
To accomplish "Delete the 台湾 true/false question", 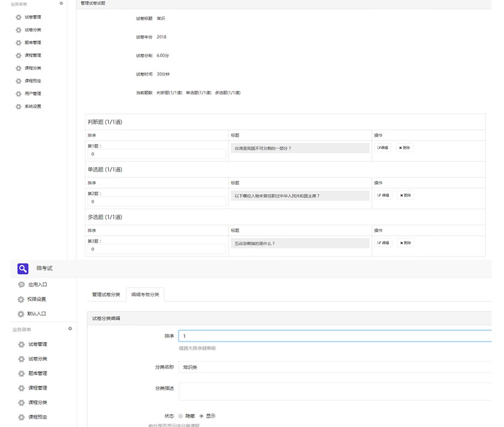I will coord(405,148).
